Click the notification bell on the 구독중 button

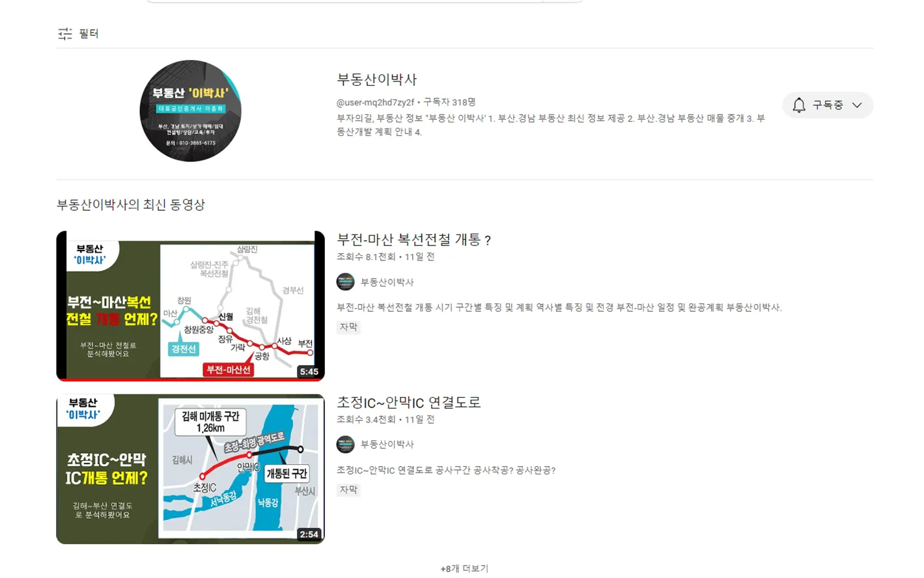coord(799,105)
